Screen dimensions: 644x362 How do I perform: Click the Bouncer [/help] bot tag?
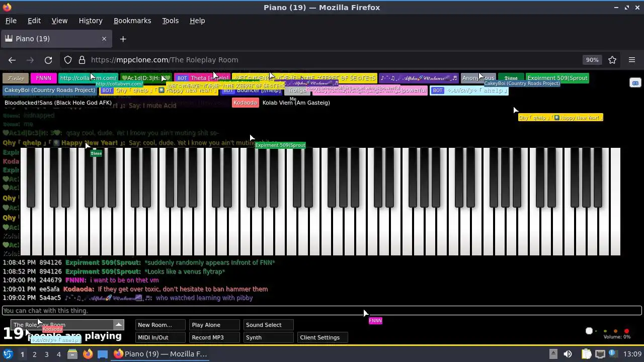click(x=252, y=90)
